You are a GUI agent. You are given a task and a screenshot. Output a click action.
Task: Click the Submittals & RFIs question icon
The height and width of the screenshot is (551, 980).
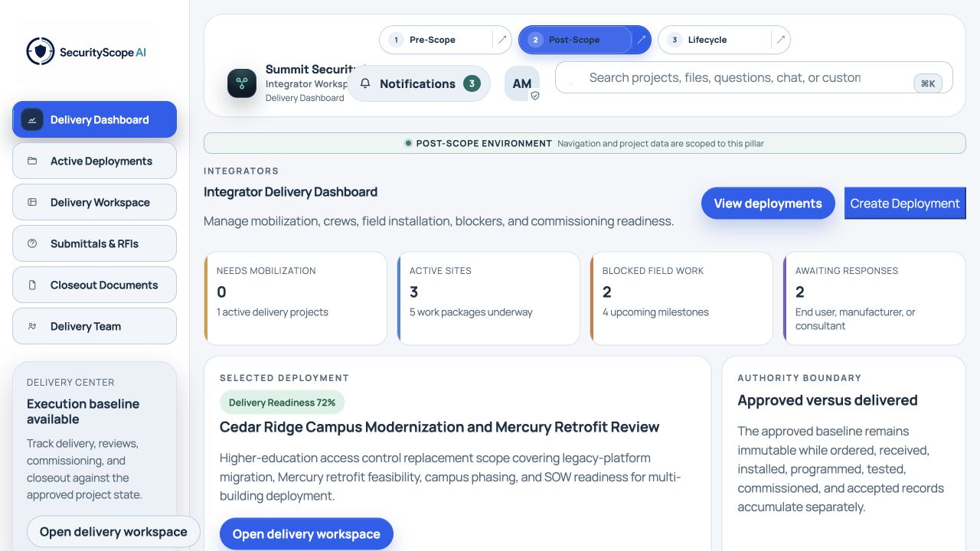tap(32, 243)
